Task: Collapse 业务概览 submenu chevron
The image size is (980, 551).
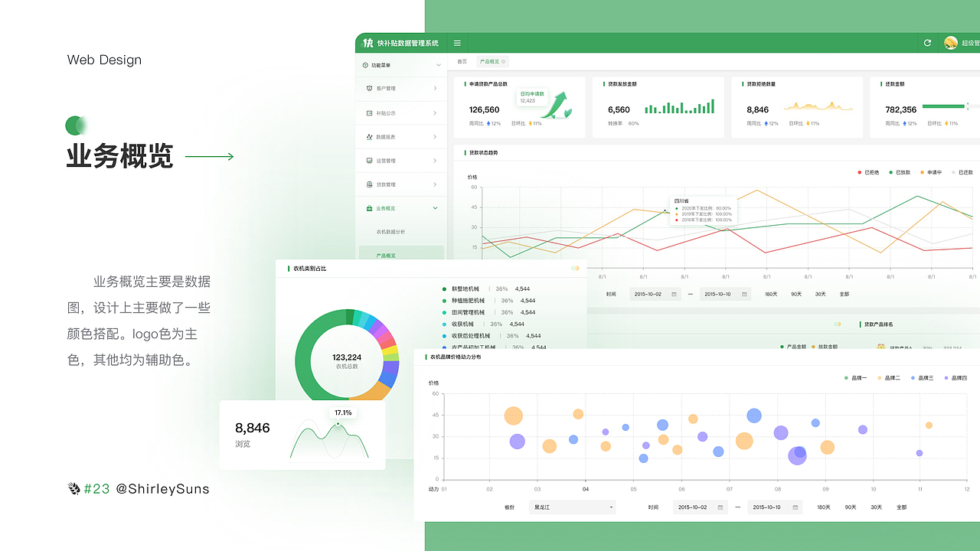Action: click(x=436, y=208)
